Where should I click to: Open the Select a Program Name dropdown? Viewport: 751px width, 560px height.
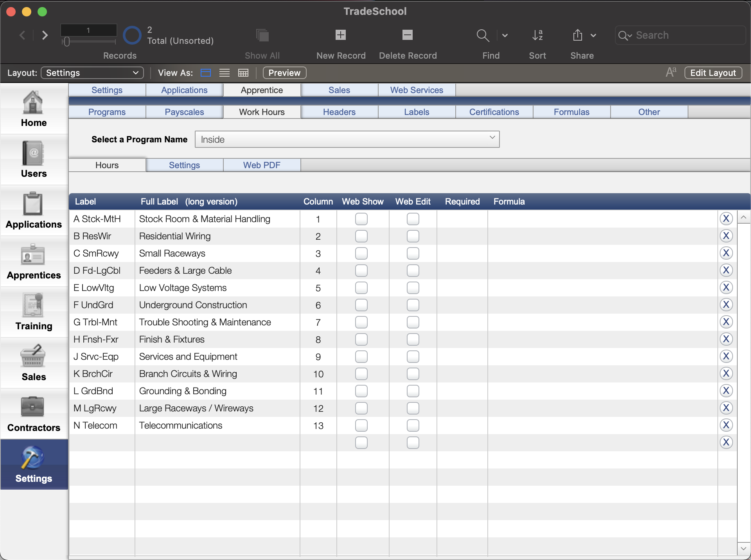click(x=347, y=139)
